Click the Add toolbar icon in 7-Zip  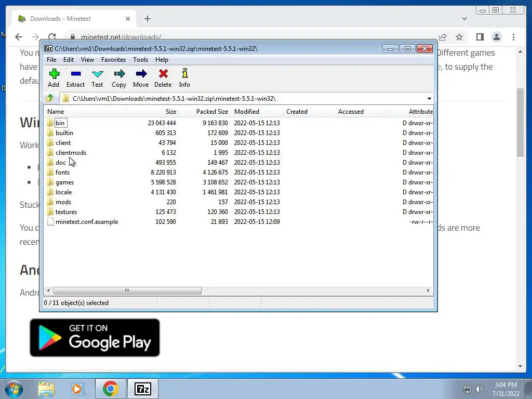click(x=54, y=78)
